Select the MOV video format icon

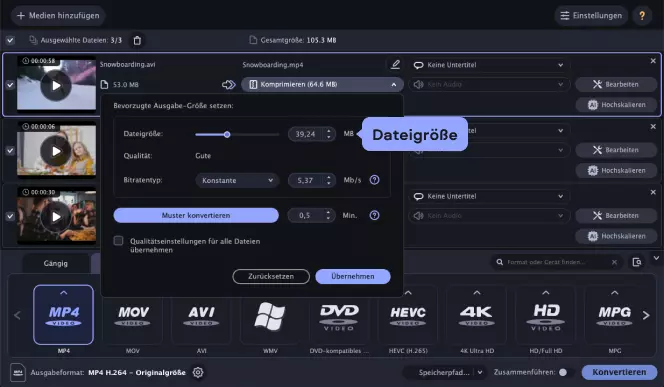click(x=133, y=315)
